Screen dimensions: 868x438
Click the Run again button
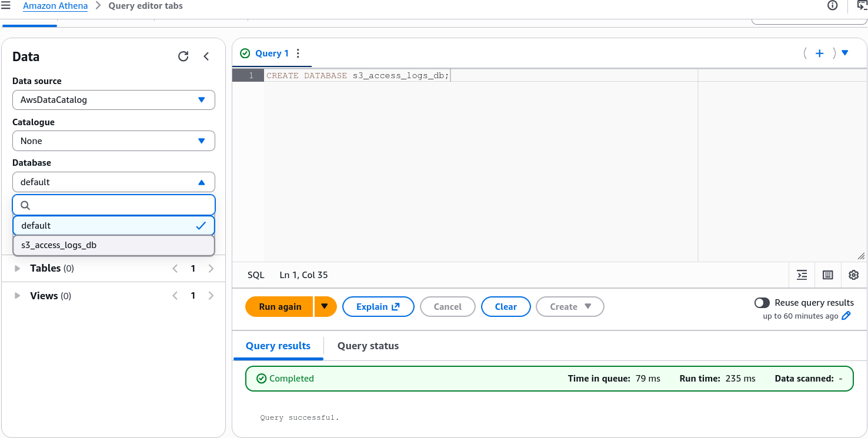click(x=279, y=307)
